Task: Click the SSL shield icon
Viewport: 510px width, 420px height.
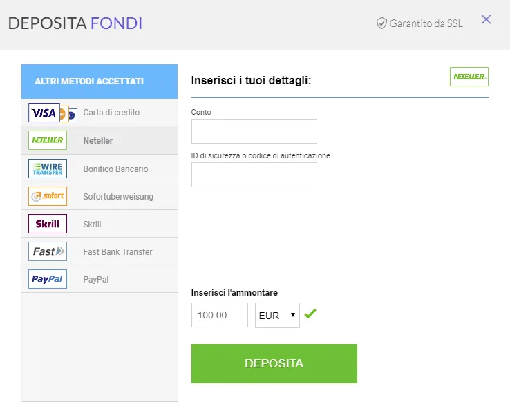Action: [x=381, y=23]
